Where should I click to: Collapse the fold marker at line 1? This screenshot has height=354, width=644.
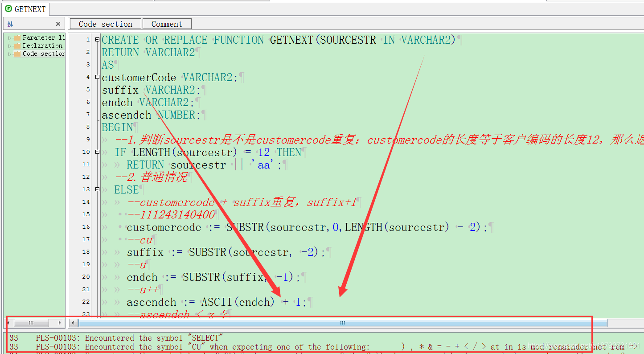(x=98, y=40)
